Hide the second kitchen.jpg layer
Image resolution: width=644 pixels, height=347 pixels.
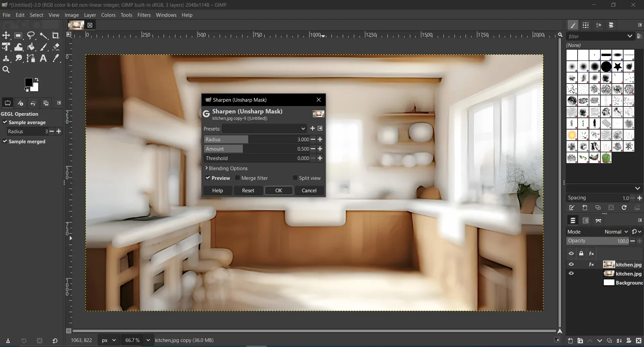[571, 274]
